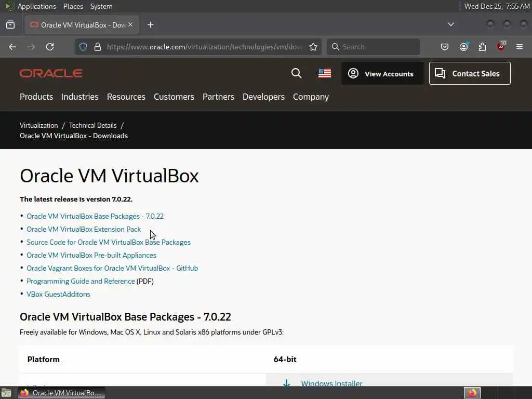This screenshot has height=399, width=532.
Task: Open the Programming Guide and Reference link
Action: (81, 281)
